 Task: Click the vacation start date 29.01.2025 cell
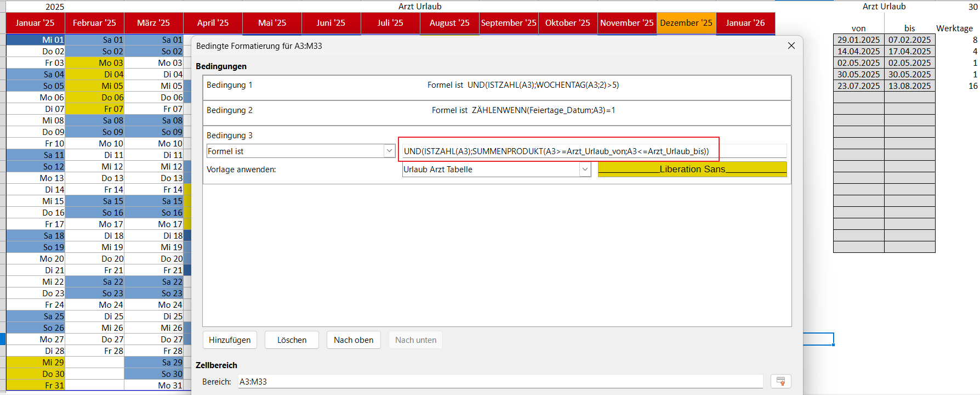pyautogui.click(x=858, y=40)
